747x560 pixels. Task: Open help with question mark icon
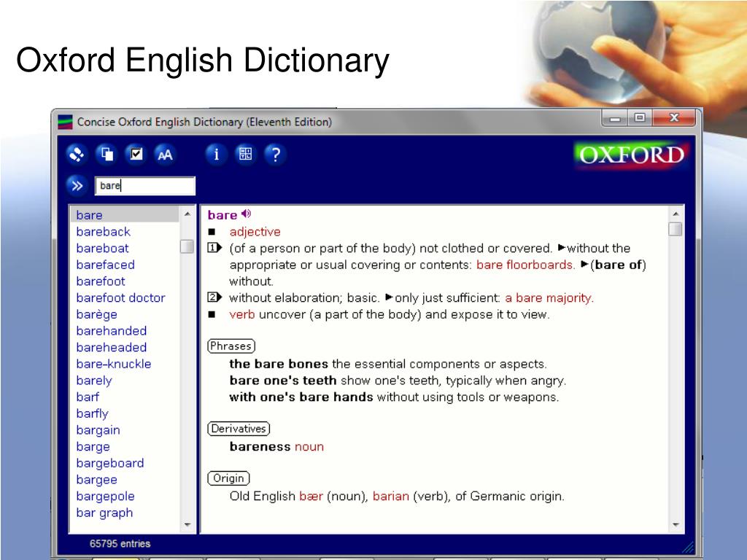pyautogui.click(x=275, y=155)
